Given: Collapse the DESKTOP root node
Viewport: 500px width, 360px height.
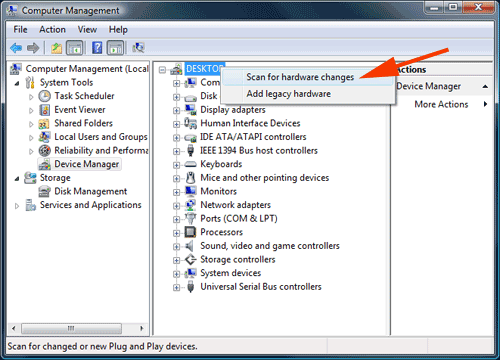Looking at the screenshot, I should click(162, 70).
